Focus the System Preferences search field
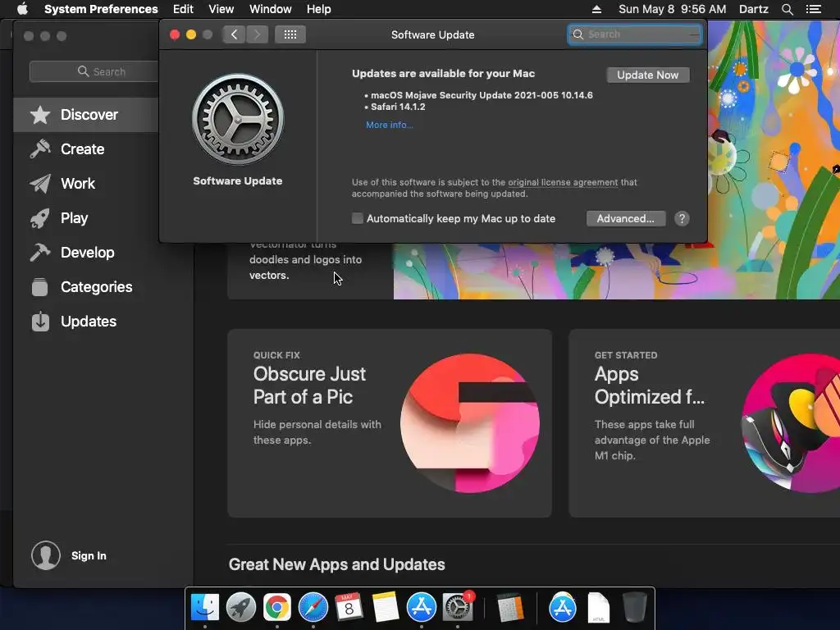 click(635, 34)
